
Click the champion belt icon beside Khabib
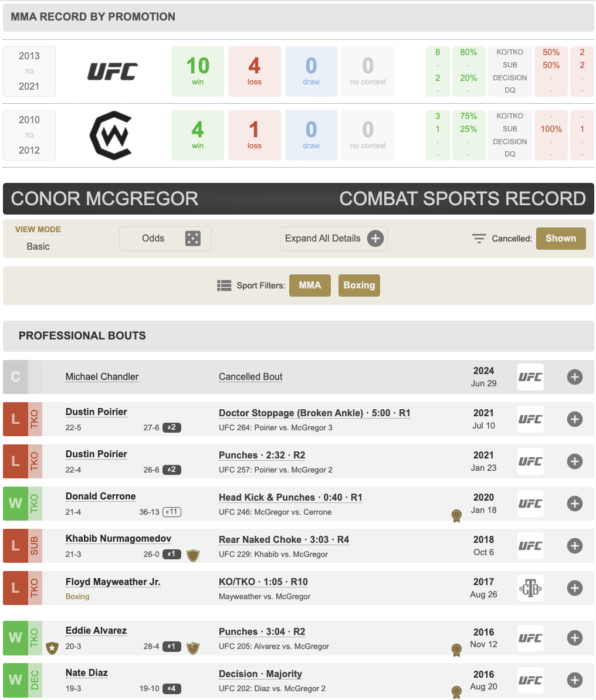pyautogui.click(x=192, y=555)
